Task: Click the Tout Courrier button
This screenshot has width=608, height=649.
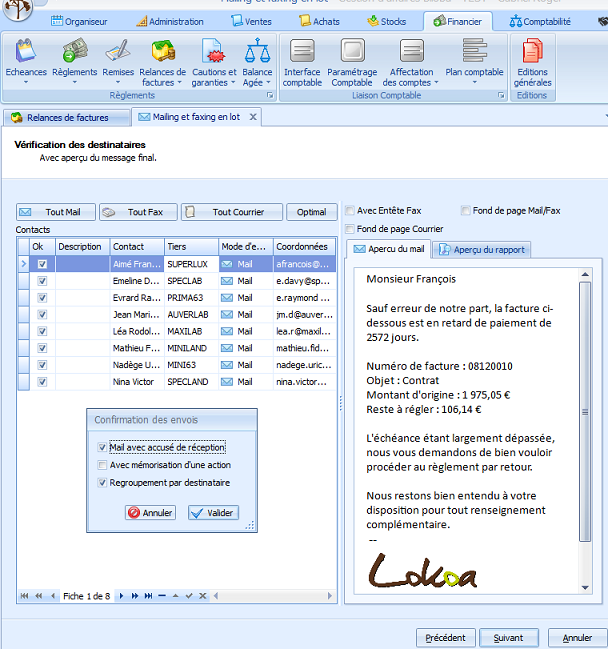Action: pyautogui.click(x=232, y=212)
